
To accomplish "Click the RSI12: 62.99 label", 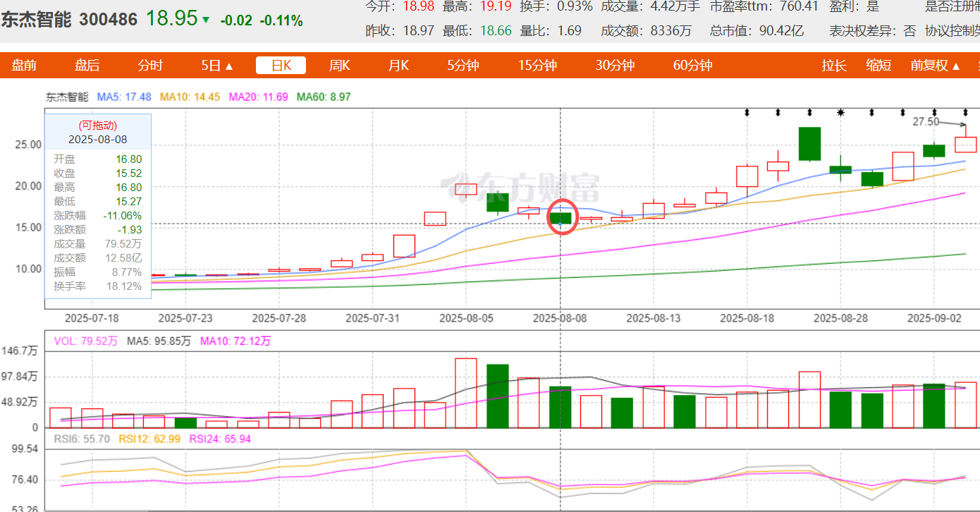I will [x=149, y=439].
